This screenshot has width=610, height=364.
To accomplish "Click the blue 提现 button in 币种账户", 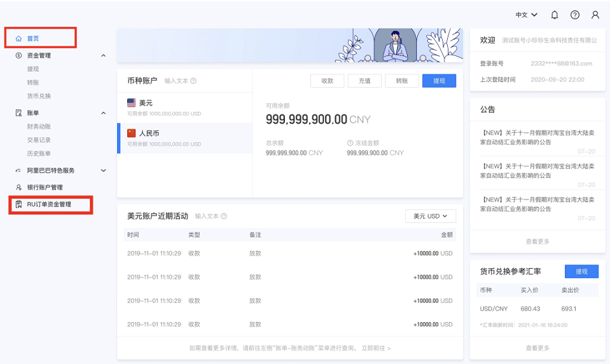I will pos(439,81).
